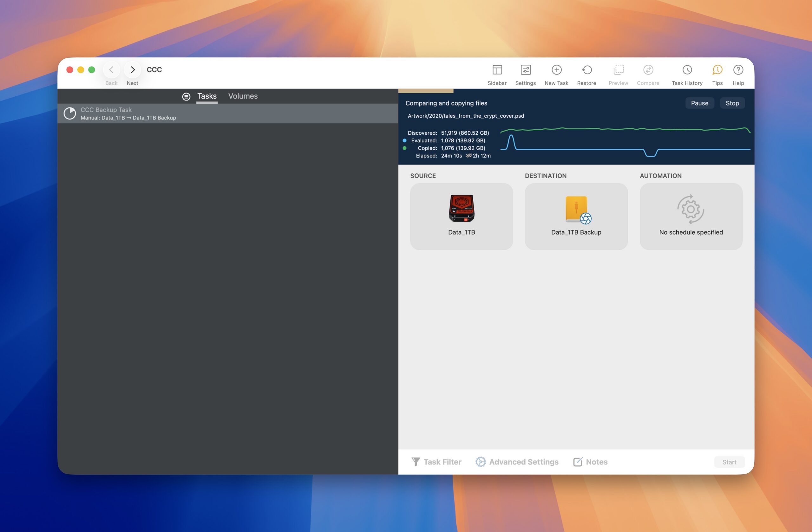Select the CCC Backup Task row
This screenshot has width=812, height=532.
pos(227,114)
